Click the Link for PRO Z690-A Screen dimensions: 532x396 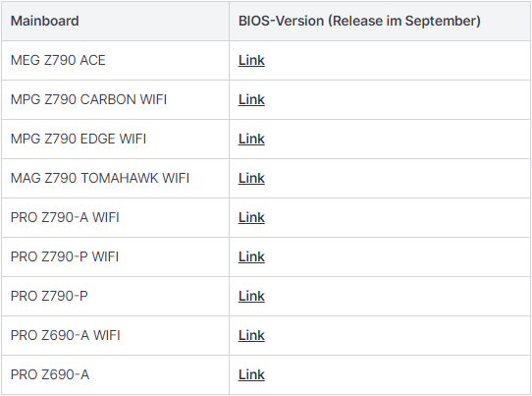point(251,375)
